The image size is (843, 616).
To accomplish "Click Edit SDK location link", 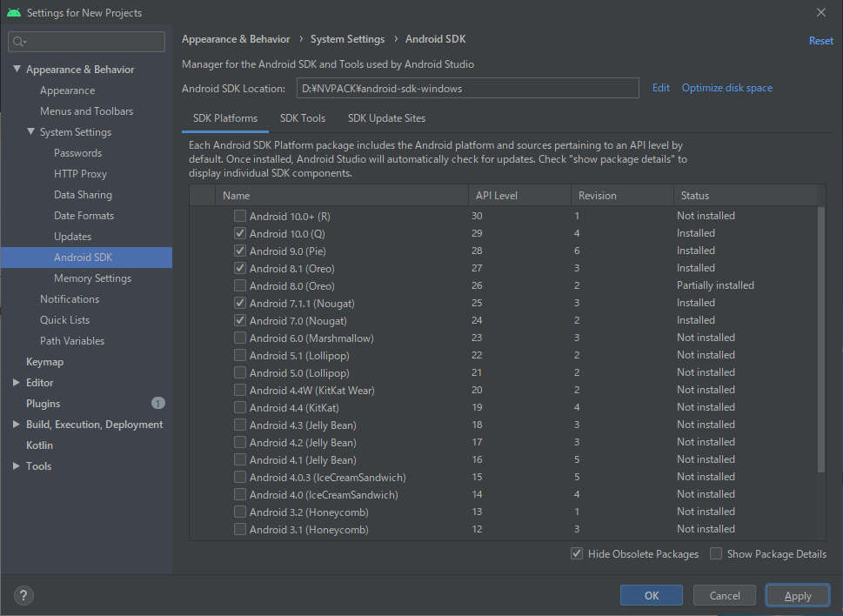I will click(661, 88).
